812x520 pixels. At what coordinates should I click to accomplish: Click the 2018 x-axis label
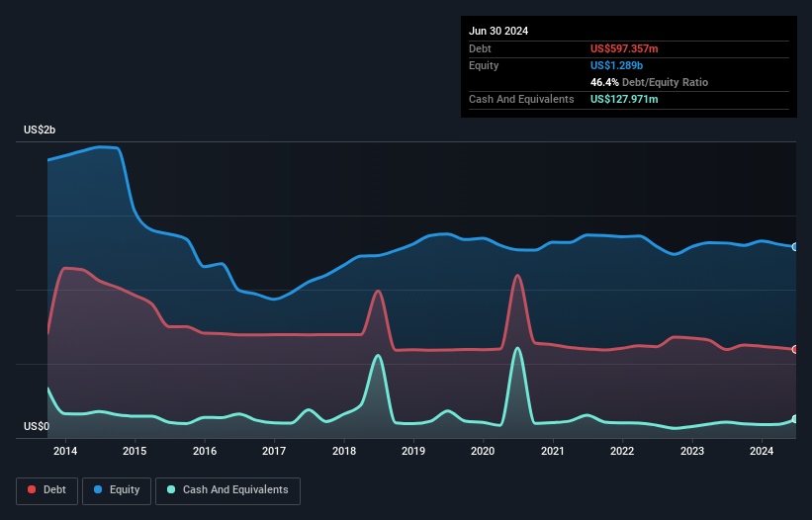[x=344, y=451]
